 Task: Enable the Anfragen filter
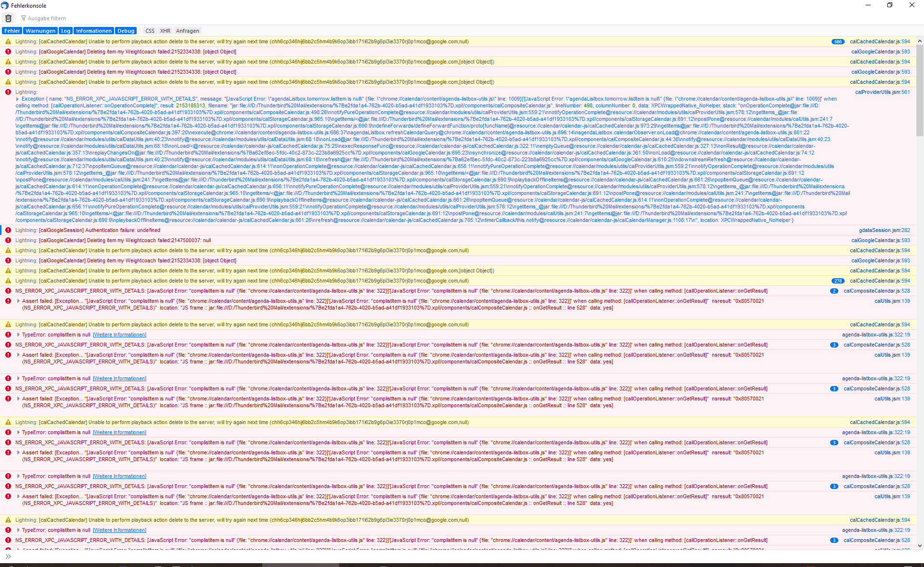(187, 31)
